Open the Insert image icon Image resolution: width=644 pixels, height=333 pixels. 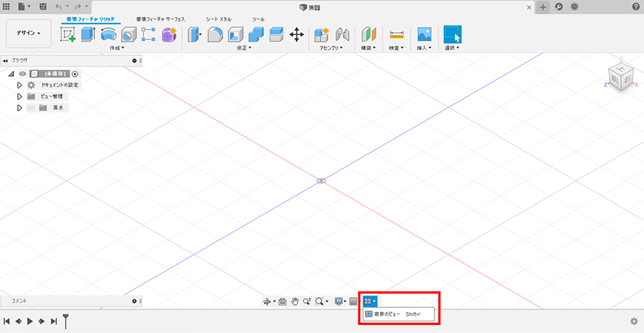(424, 34)
